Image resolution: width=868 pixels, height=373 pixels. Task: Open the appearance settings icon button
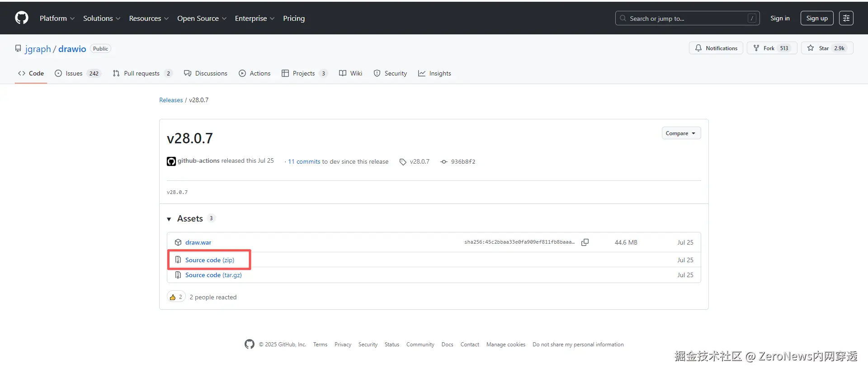pos(846,18)
